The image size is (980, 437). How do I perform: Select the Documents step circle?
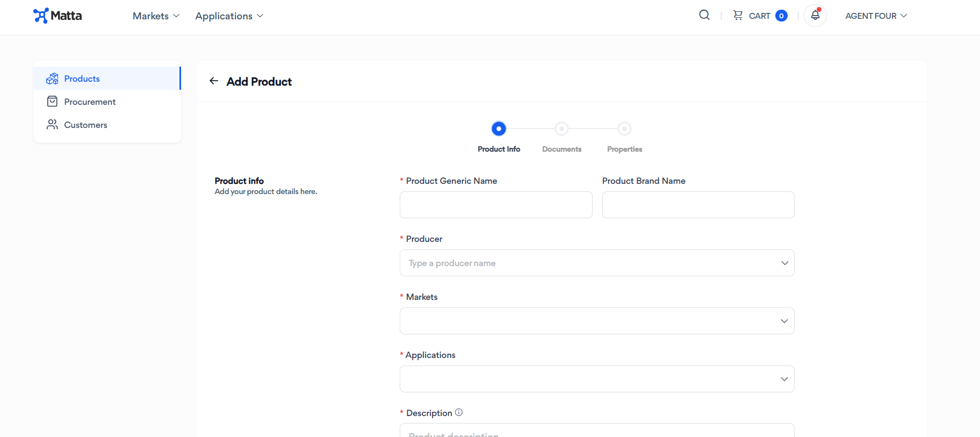click(x=561, y=128)
